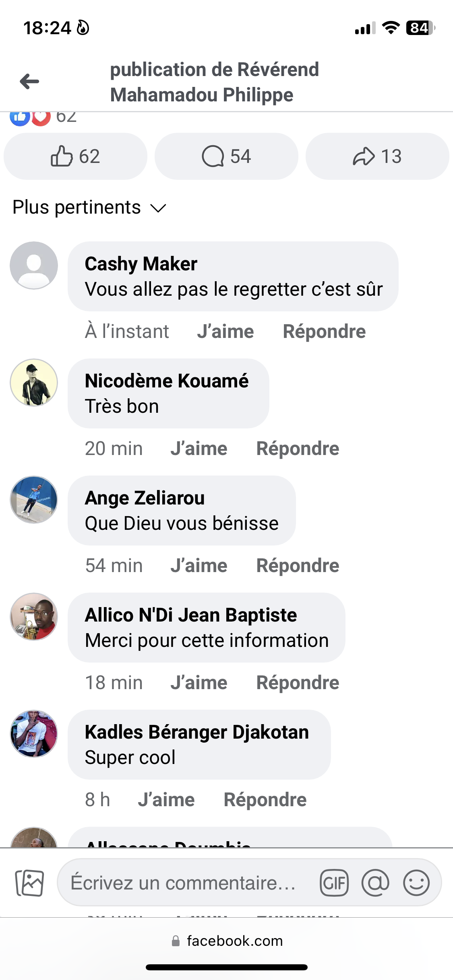Tap the thumbs-up like button showing 62

click(x=75, y=156)
